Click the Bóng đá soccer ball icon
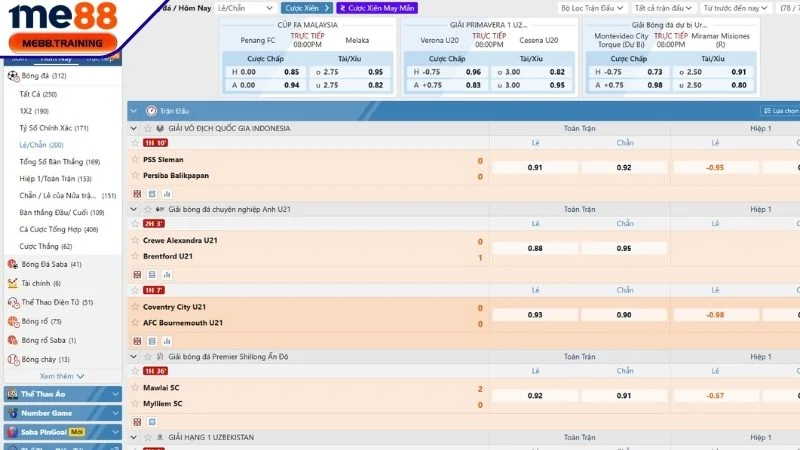Viewport: 800px width, 450px height. (13, 76)
